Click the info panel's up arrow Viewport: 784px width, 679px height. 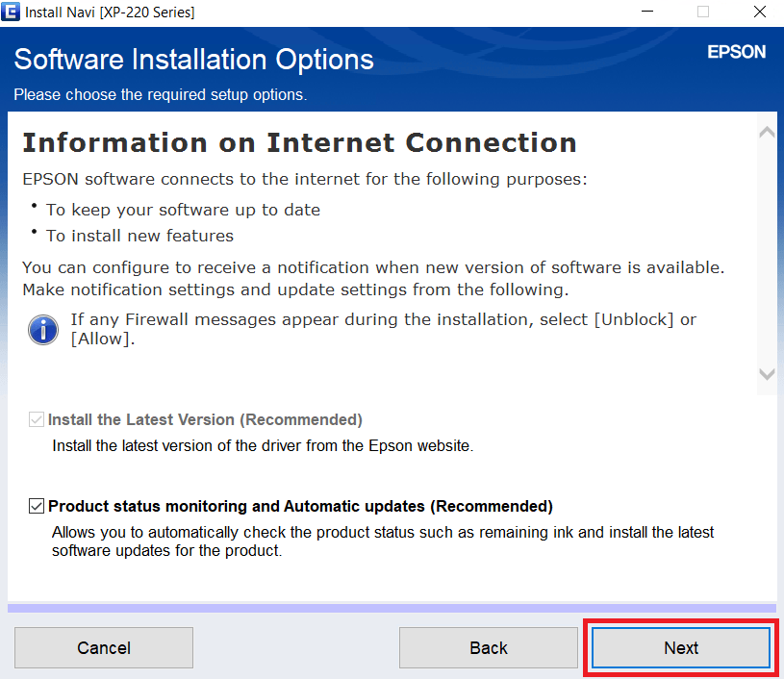point(767,133)
